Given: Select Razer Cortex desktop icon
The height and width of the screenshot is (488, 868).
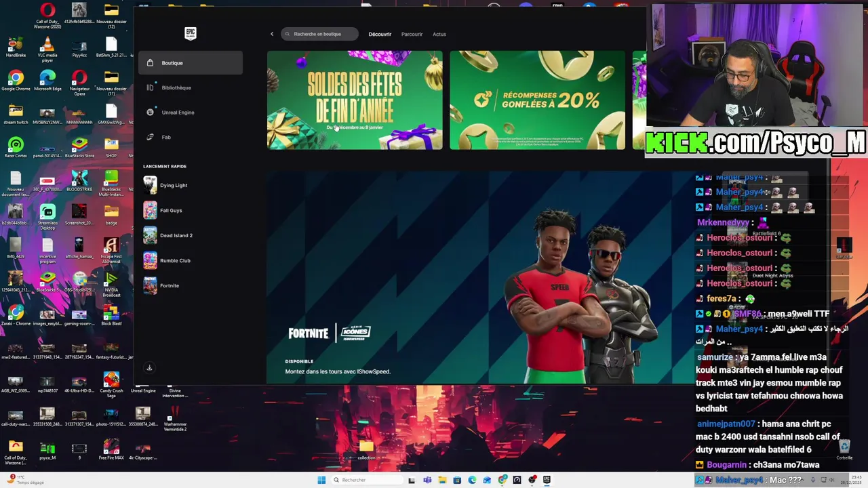Looking at the screenshot, I should [16, 148].
